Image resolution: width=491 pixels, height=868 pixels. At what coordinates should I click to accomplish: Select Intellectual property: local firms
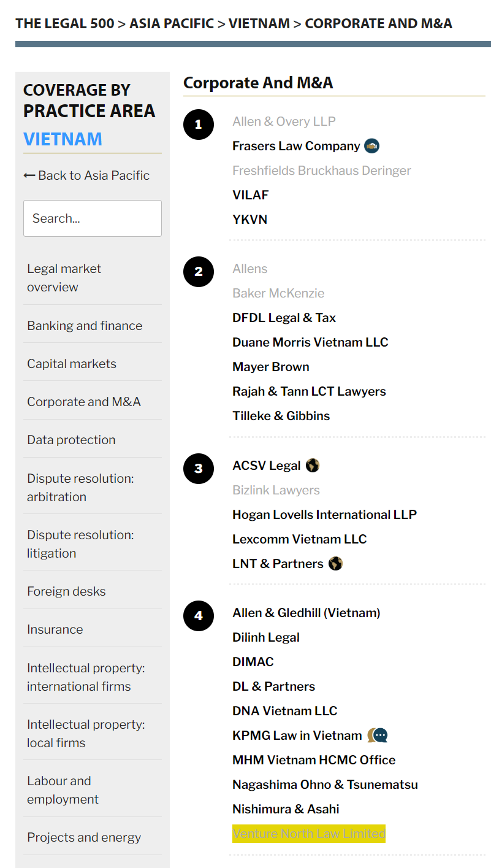point(86,734)
